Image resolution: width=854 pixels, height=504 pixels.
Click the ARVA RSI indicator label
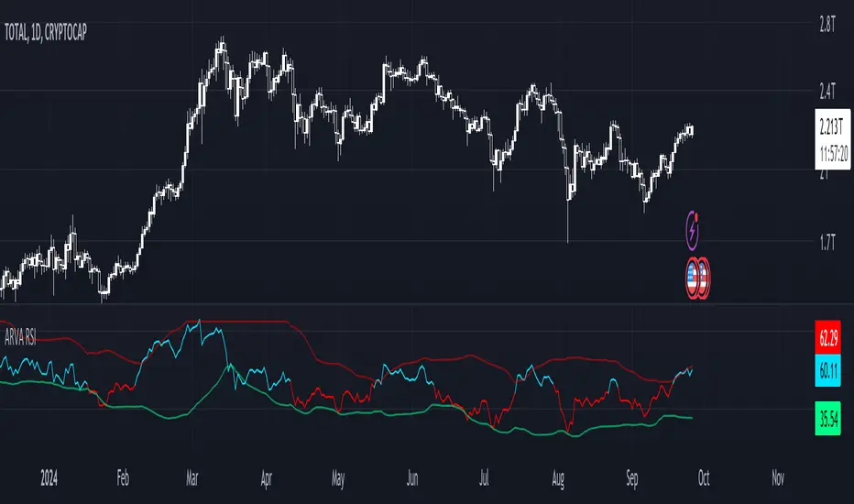coord(20,338)
